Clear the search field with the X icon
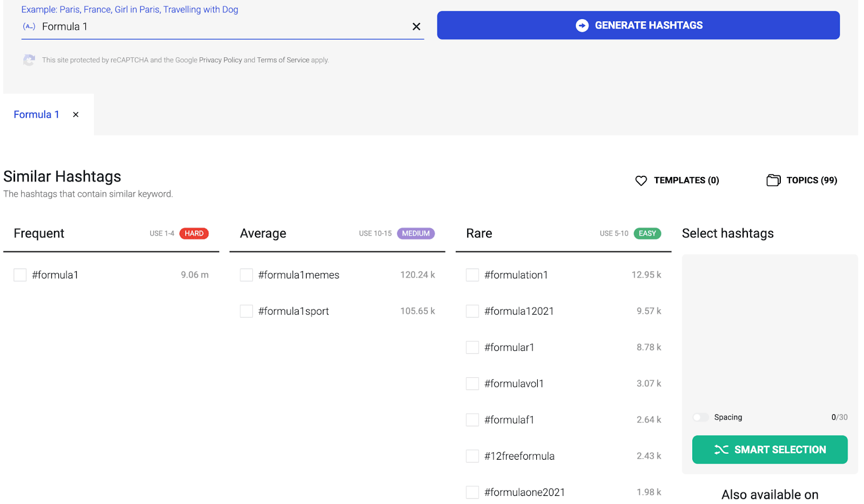The image size is (864, 504). click(x=416, y=26)
